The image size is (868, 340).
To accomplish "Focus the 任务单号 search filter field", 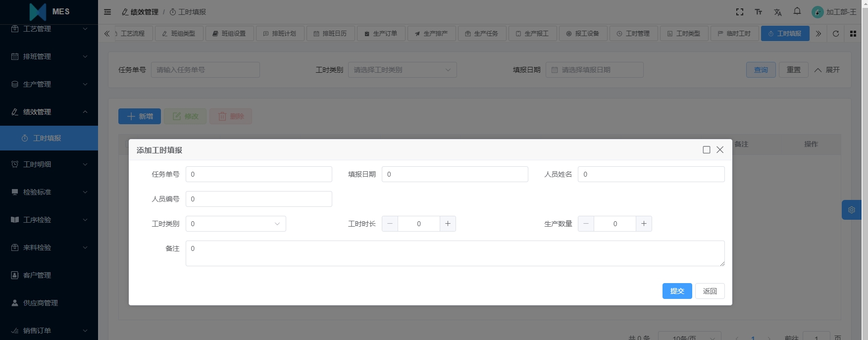I will tap(205, 70).
